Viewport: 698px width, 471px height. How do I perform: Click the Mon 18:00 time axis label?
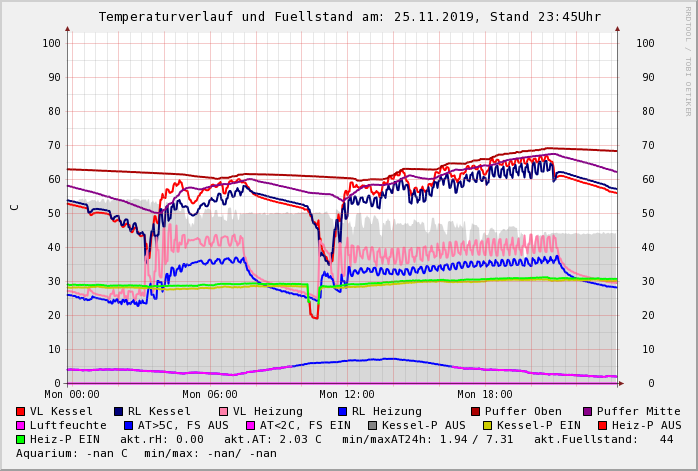coord(484,395)
